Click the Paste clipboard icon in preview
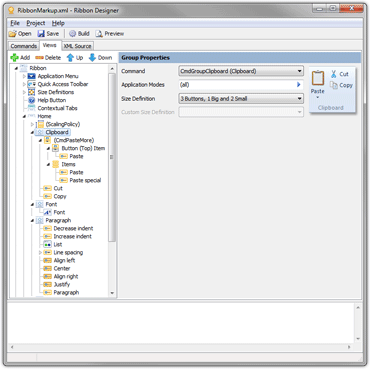This screenshot has height=369, width=370. point(318,78)
